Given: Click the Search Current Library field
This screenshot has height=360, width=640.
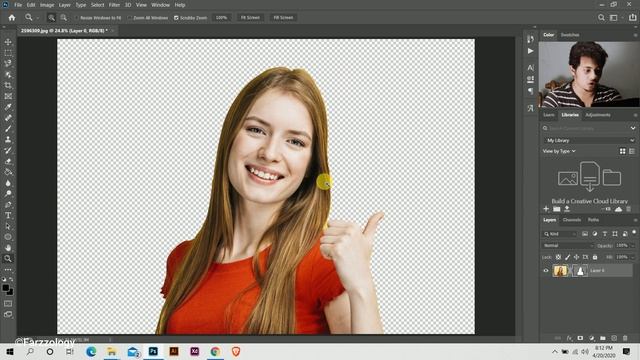Looking at the screenshot, I should (587, 128).
